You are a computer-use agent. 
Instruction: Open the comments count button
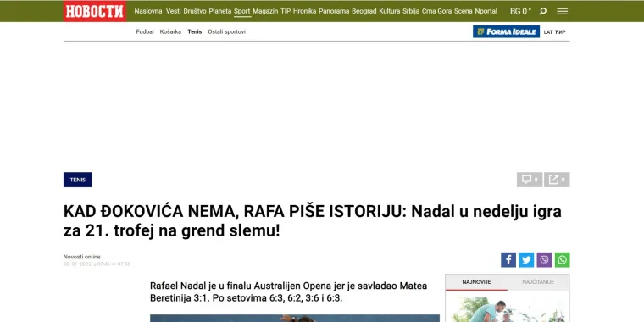[530, 180]
